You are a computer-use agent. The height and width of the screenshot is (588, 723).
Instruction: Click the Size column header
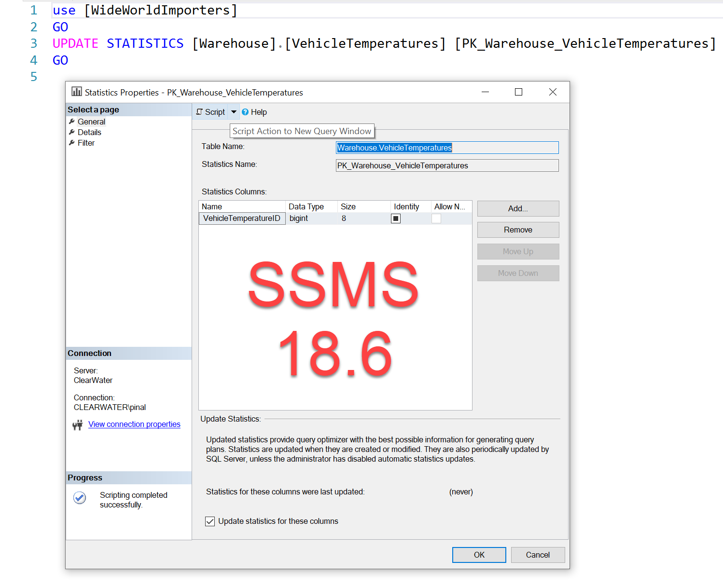point(364,206)
